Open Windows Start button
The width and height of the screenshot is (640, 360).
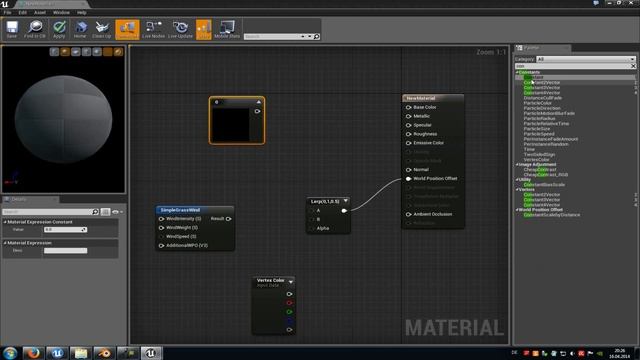tap(10, 353)
